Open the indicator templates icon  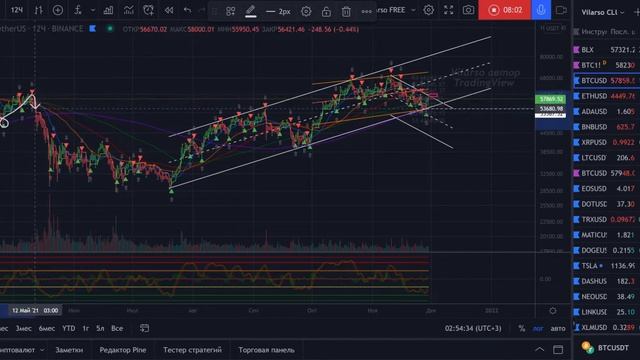pyautogui.click(x=129, y=10)
